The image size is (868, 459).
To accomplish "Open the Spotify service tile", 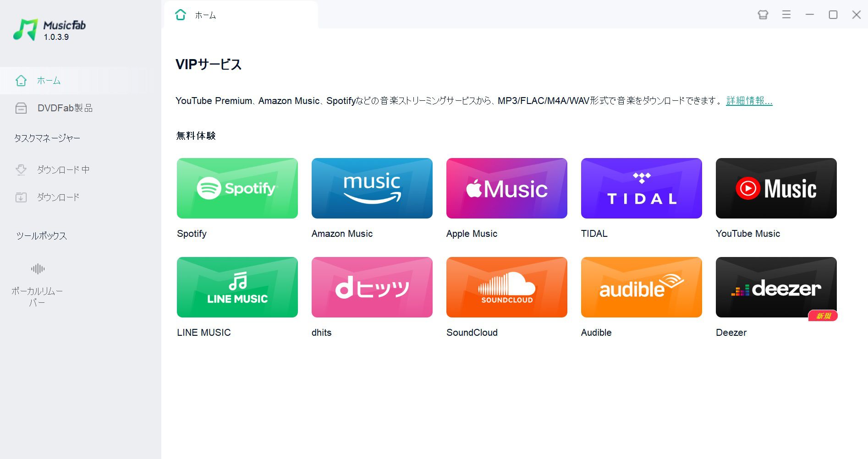I will (237, 188).
